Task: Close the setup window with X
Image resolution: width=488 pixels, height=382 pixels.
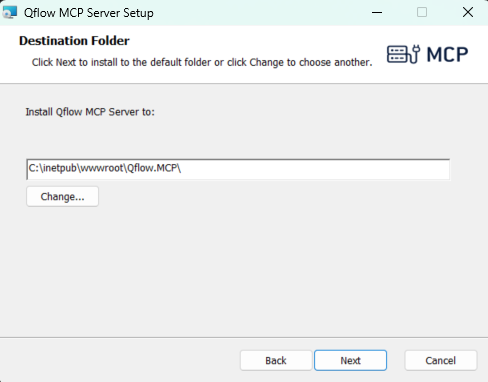Action: pos(468,12)
